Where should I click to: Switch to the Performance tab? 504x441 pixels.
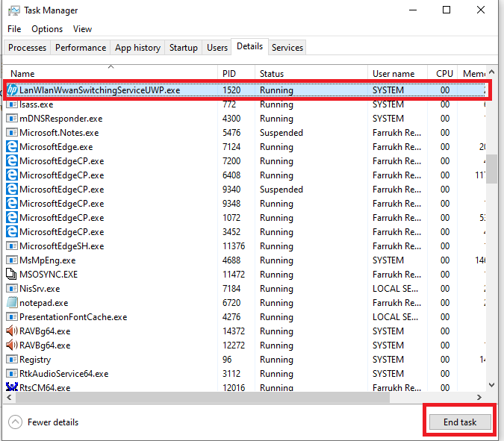pos(81,48)
